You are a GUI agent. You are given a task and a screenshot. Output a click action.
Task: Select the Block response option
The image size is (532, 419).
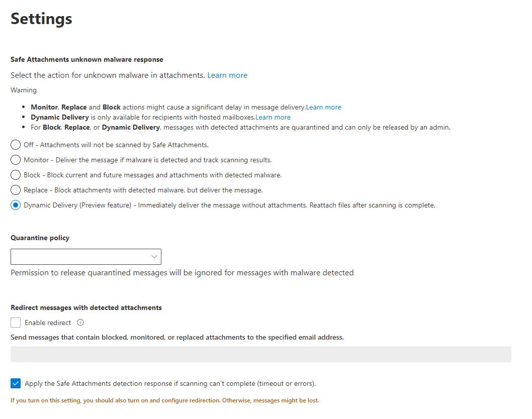tap(15, 175)
